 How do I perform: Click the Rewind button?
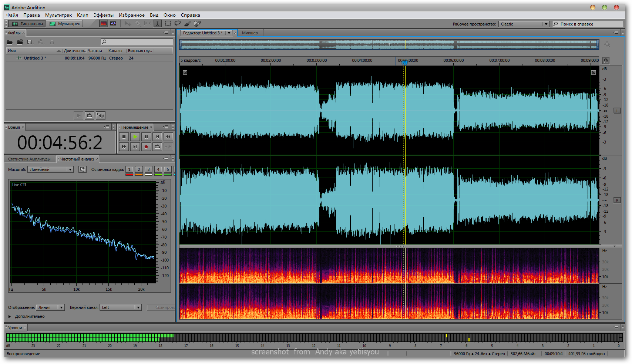pyautogui.click(x=168, y=136)
